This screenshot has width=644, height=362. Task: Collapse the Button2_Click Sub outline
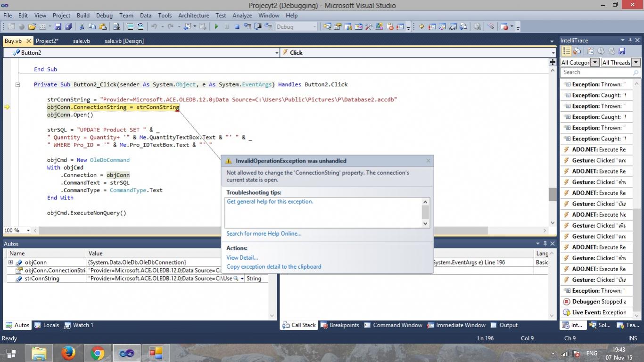(x=17, y=85)
